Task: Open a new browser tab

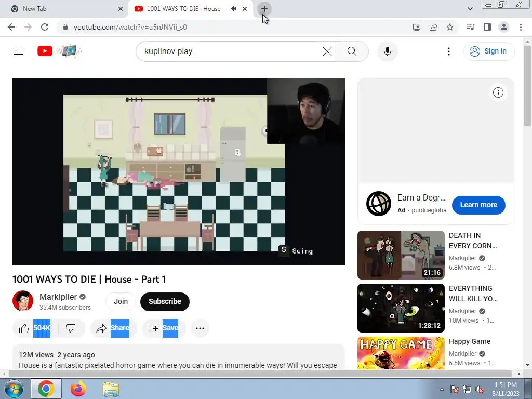Action: coord(264,9)
